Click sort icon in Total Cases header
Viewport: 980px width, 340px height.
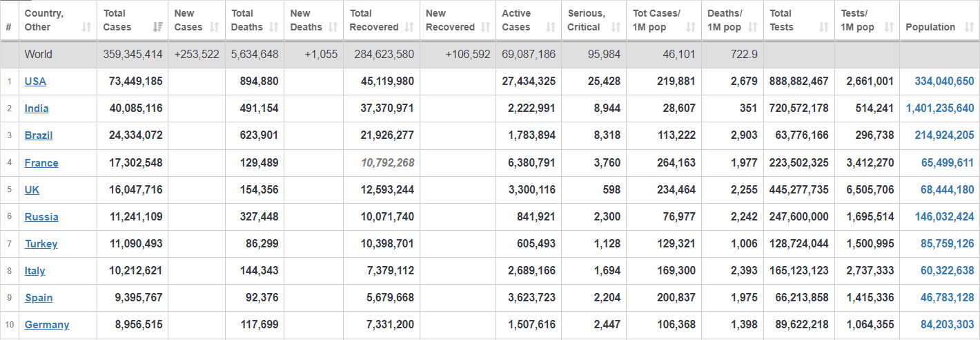point(157,28)
